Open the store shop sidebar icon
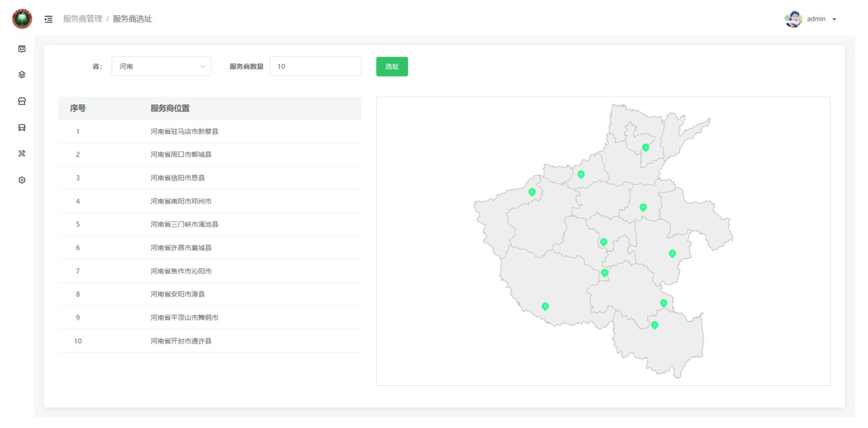Image resolution: width=868 pixels, height=428 pixels. coord(22,101)
